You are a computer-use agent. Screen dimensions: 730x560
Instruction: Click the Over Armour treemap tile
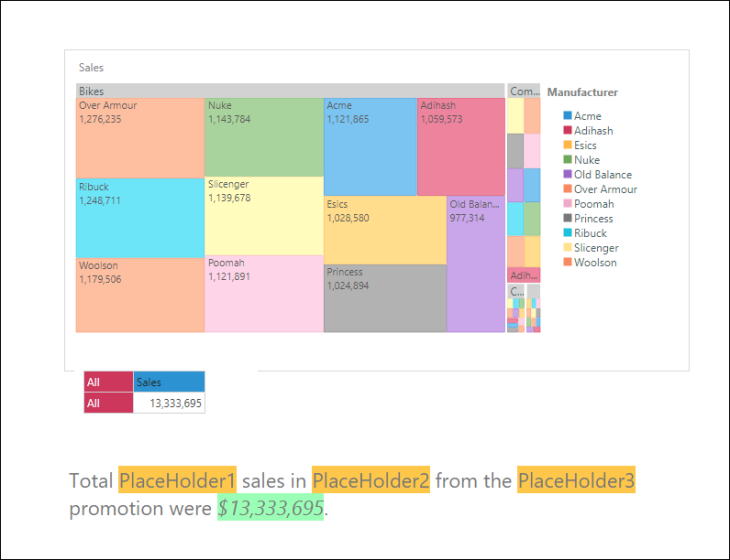[140, 137]
